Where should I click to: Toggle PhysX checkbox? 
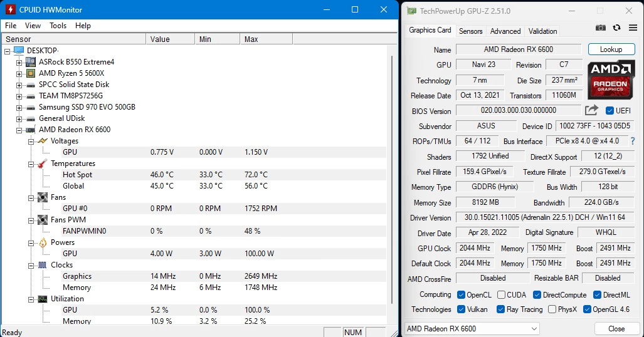(x=552, y=309)
